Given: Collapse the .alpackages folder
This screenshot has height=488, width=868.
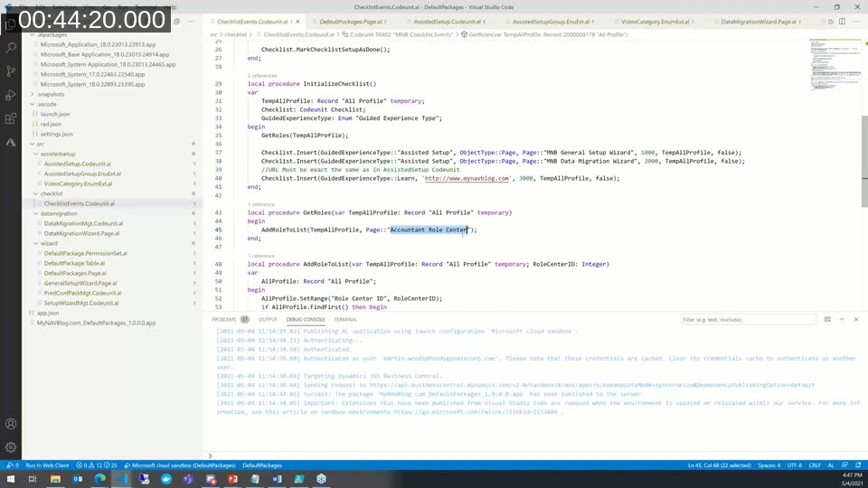Looking at the screenshot, I should point(51,34).
